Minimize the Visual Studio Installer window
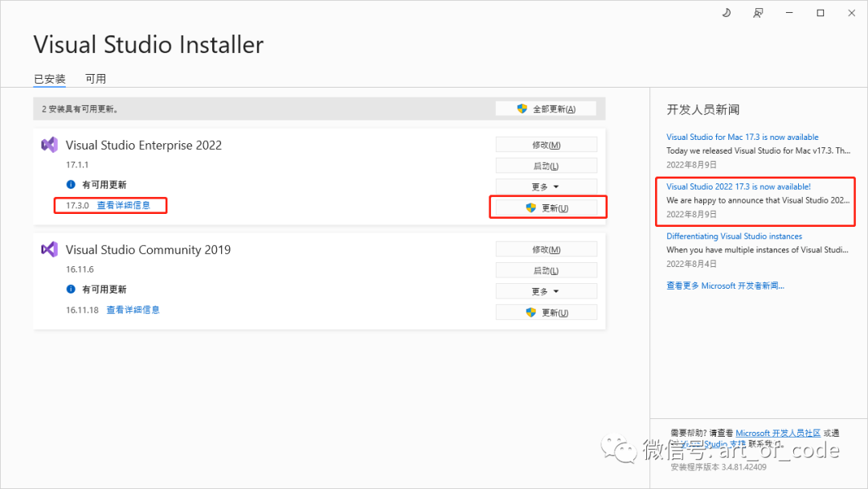 789,13
